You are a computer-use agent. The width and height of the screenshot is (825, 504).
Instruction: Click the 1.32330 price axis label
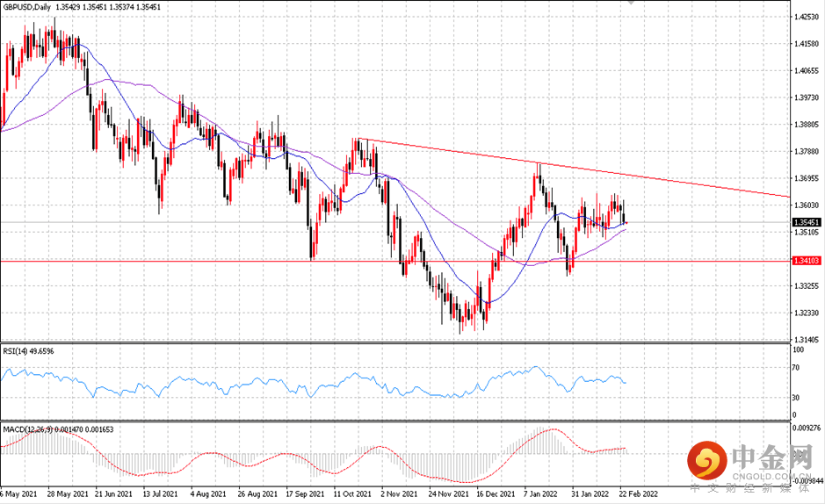tap(806, 313)
